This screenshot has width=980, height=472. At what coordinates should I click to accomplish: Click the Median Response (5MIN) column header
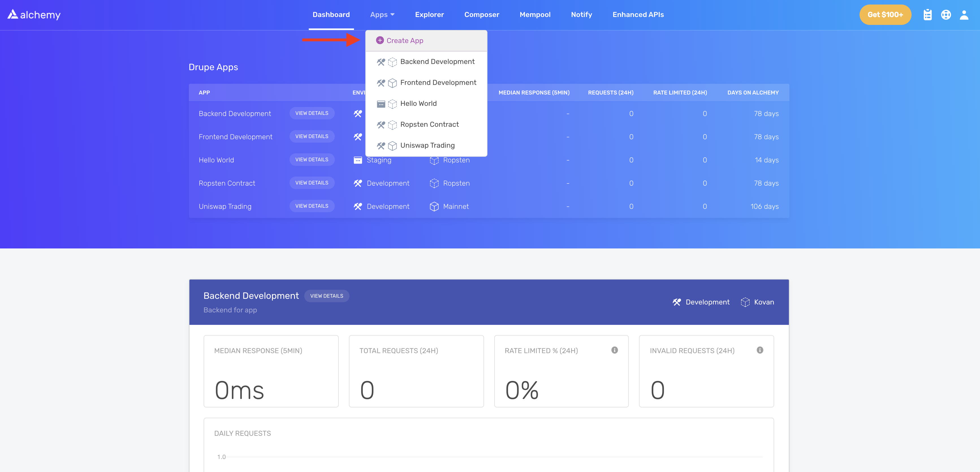click(534, 93)
